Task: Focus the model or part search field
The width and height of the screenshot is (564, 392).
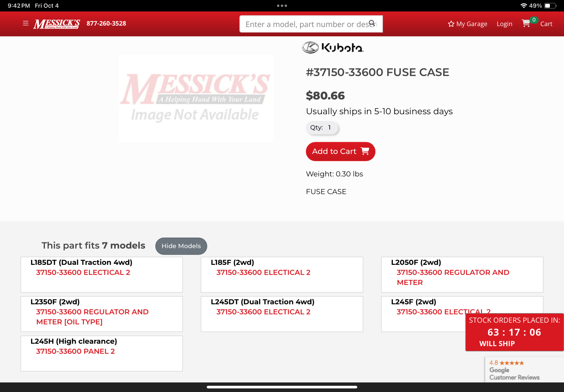Action: (311, 24)
